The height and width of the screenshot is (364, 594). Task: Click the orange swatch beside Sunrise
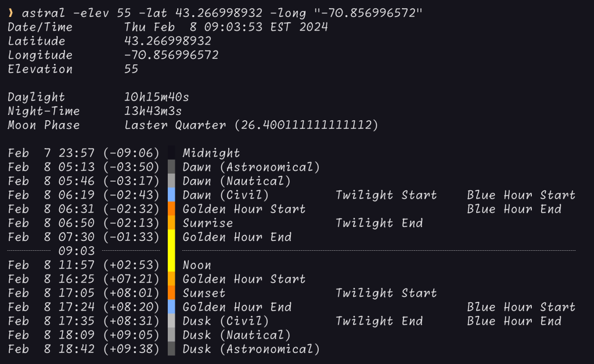point(171,223)
